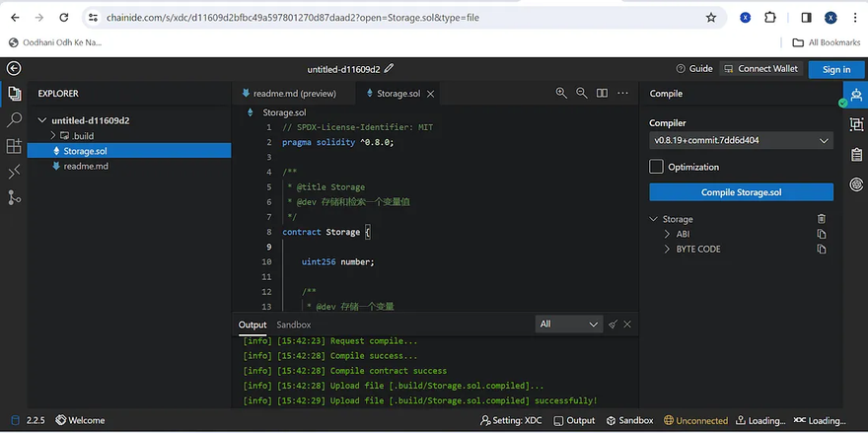This screenshot has width=868, height=433.
Task: Delete the Storage compiled contract with trash icon
Action: (822, 219)
